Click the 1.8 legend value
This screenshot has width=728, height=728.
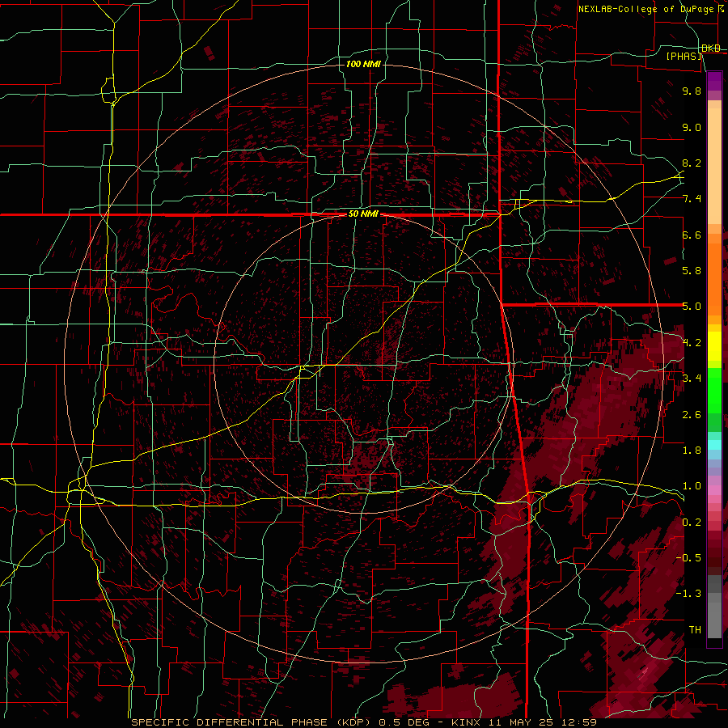tap(692, 451)
